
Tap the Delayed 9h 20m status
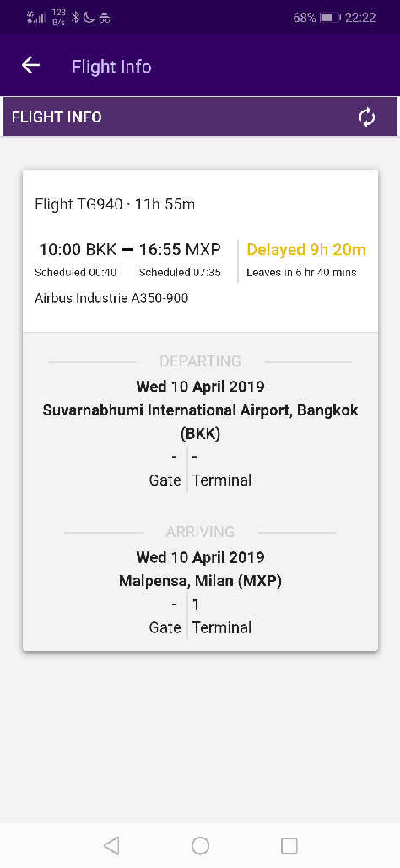[306, 250]
